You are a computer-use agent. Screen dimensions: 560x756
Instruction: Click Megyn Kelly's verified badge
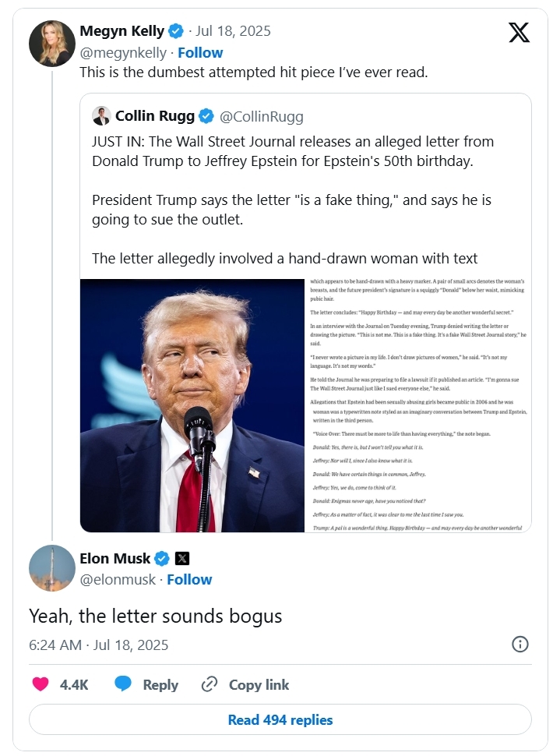click(x=175, y=31)
